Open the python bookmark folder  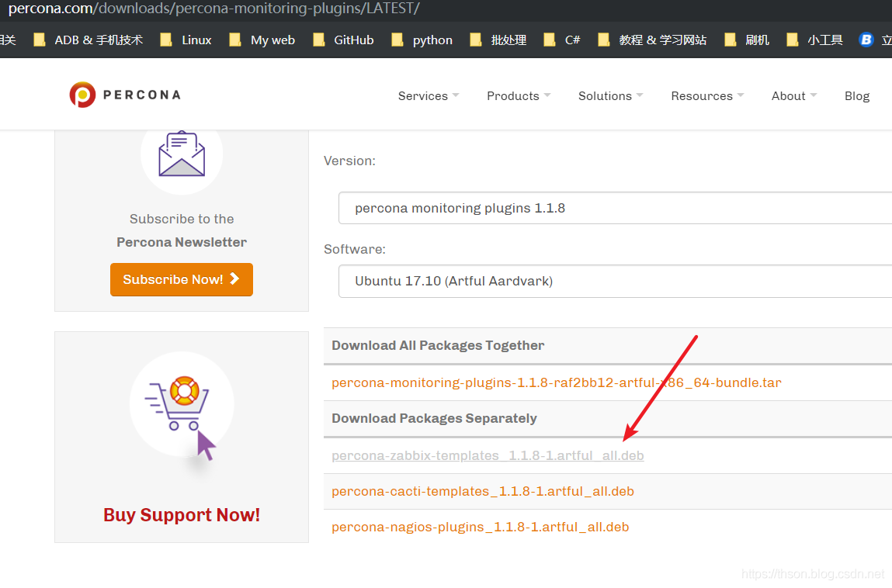pos(422,40)
